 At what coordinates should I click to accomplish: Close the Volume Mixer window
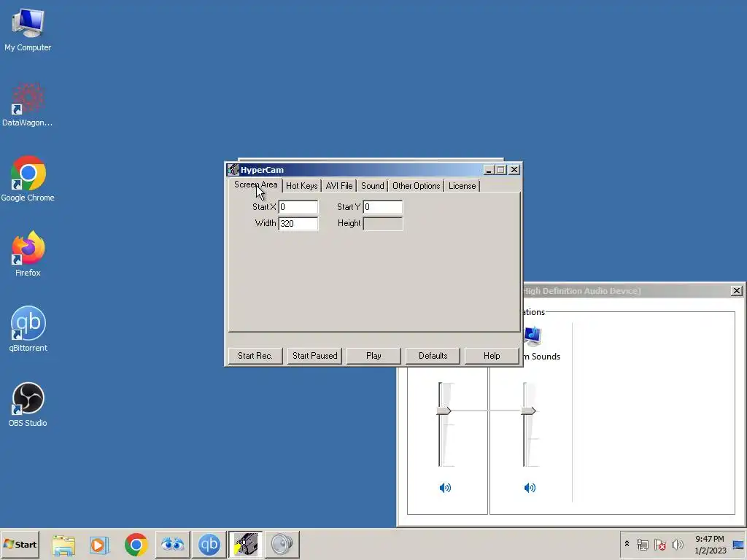[737, 290]
